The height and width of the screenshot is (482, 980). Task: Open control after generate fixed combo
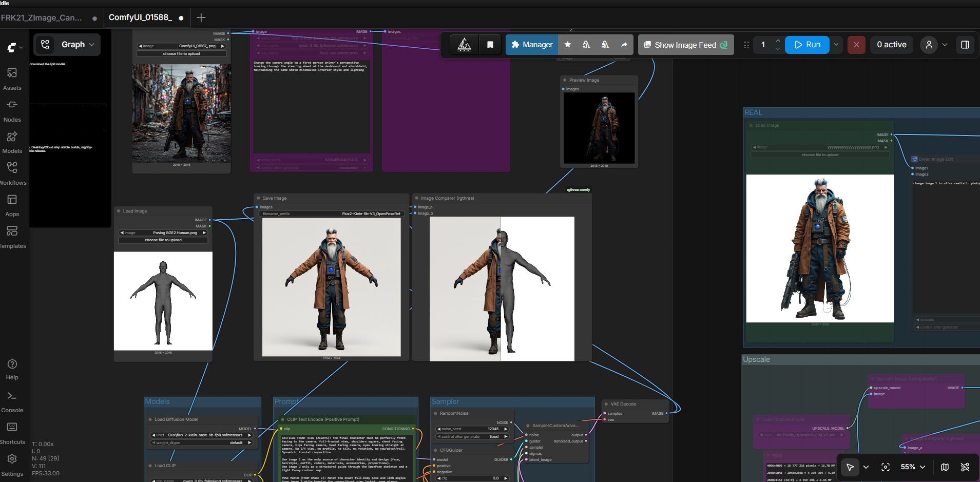point(472,436)
